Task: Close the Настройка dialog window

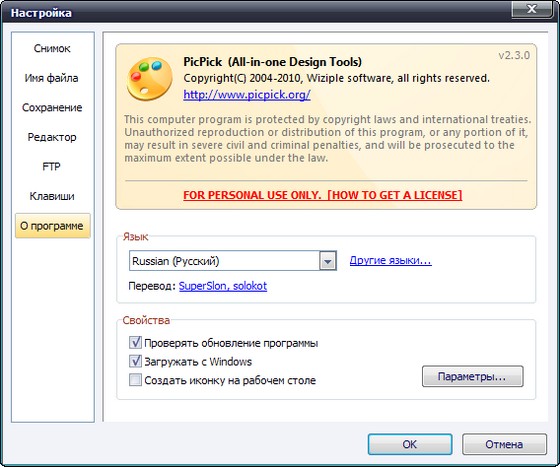Action: [x=532, y=9]
